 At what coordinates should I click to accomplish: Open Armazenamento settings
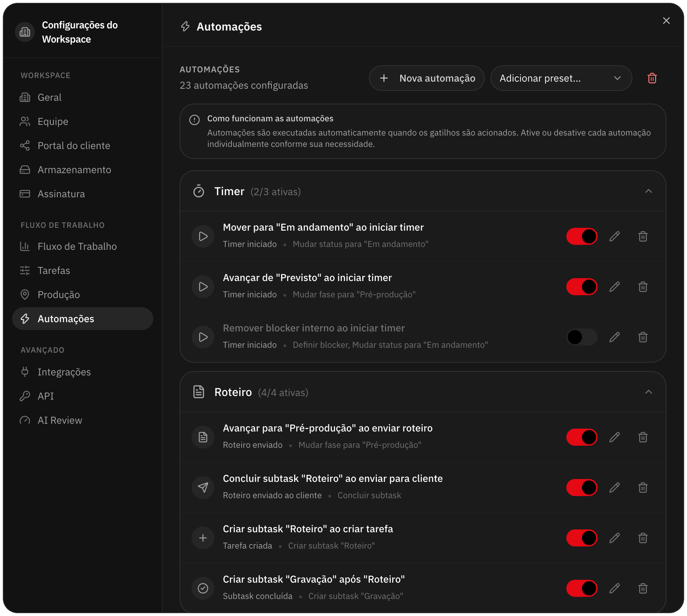83,170
